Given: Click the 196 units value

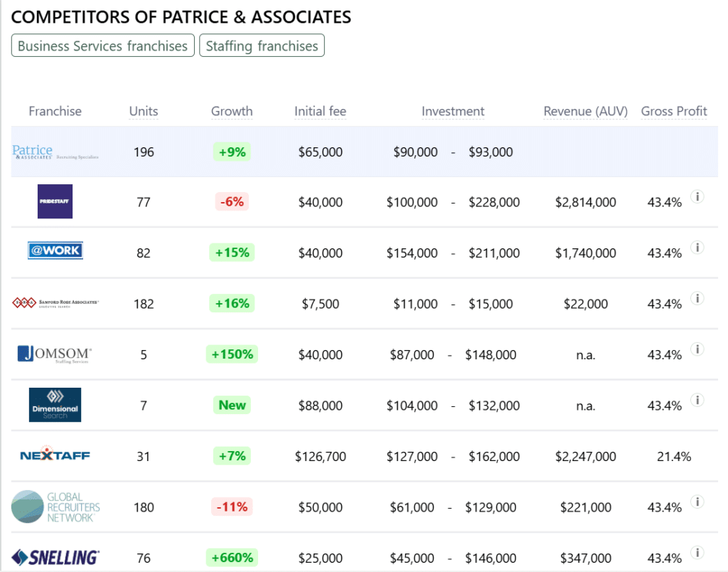Looking at the screenshot, I should point(144,152).
